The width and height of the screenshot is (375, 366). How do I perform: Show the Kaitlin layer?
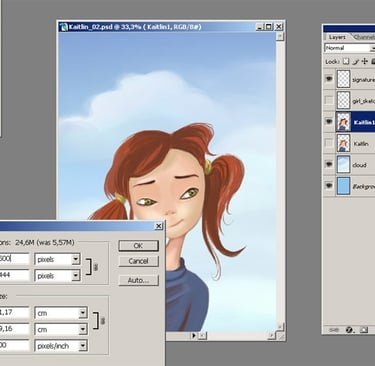click(329, 143)
